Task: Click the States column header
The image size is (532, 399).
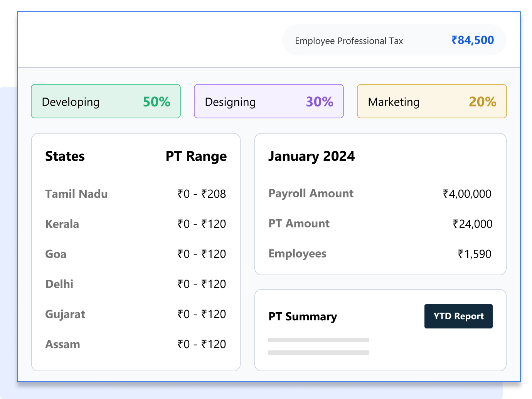Action: pyautogui.click(x=65, y=156)
